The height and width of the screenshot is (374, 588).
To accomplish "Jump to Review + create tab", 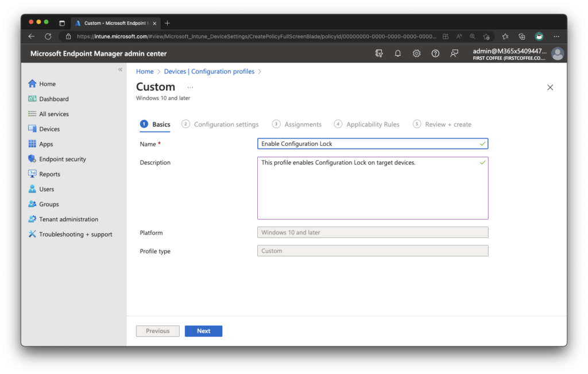I will 442,125.
